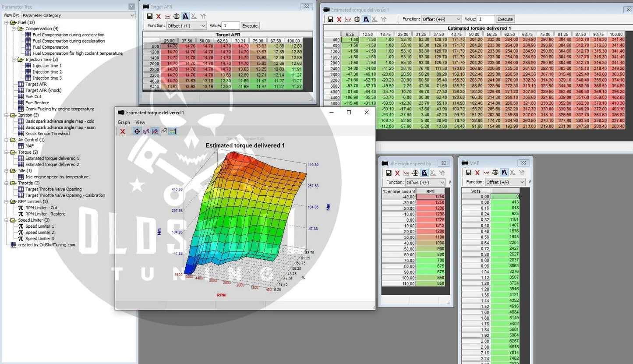
Task: Click the surface plane icon in 3D graph toolbar
Action: (164, 131)
